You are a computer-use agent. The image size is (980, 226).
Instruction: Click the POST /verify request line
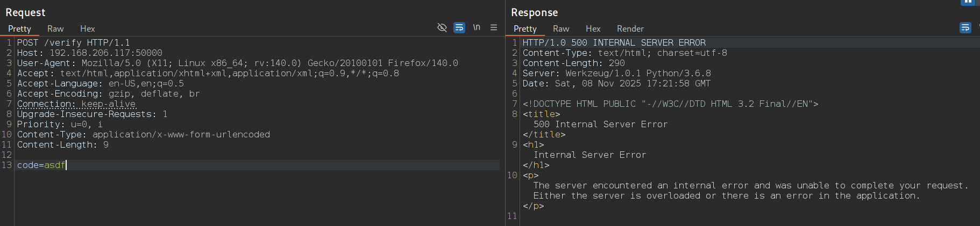[73, 43]
